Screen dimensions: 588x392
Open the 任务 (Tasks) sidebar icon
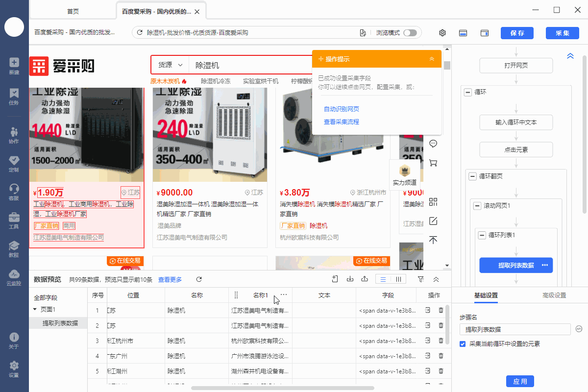pos(14,96)
